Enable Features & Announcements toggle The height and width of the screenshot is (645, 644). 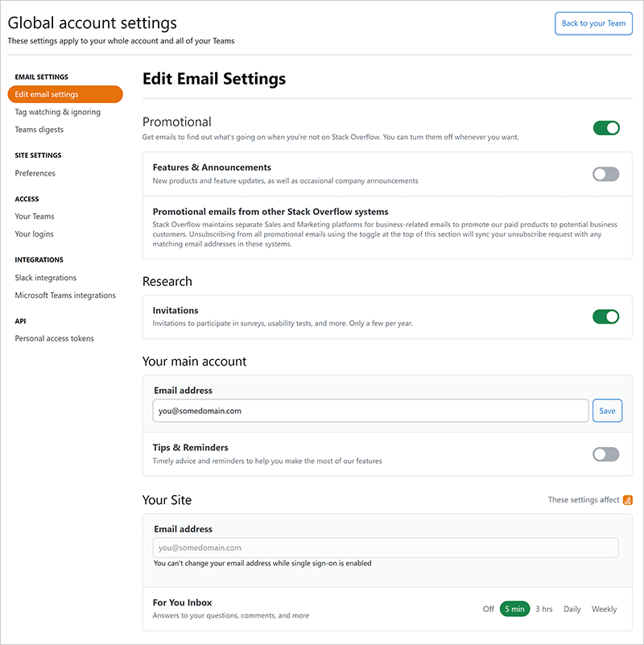(x=606, y=174)
